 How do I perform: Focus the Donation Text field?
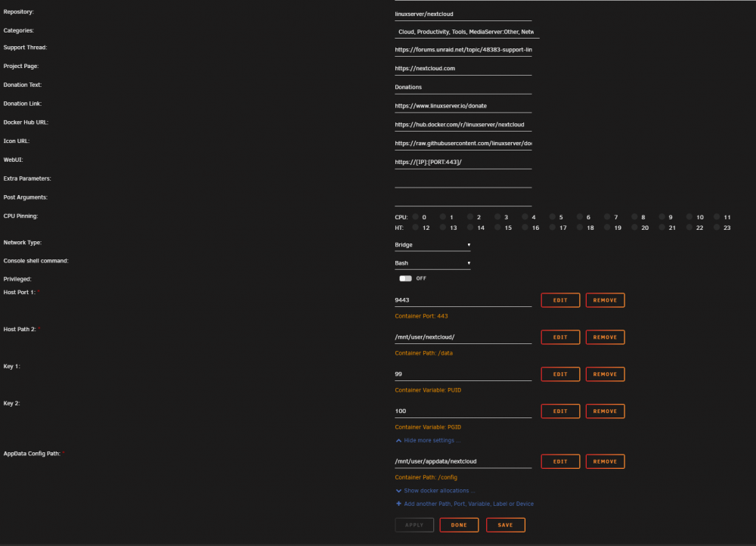463,87
